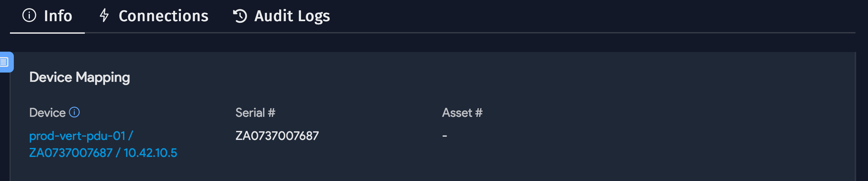Screen dimensions: 868x181
Task: Click the 10.42.10.5 IP in device link
Action: click(x=150, y=153)
